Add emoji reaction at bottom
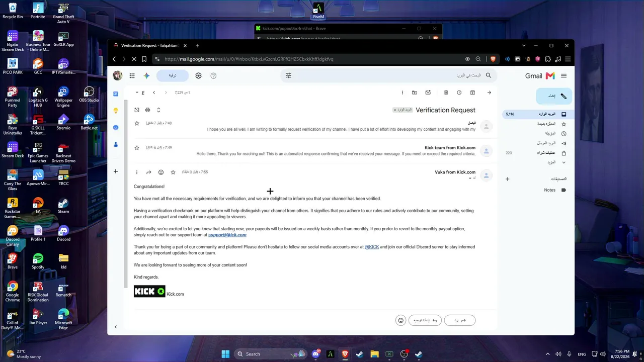Viewport: 644px width, 362px height. [x=401, y=320]
